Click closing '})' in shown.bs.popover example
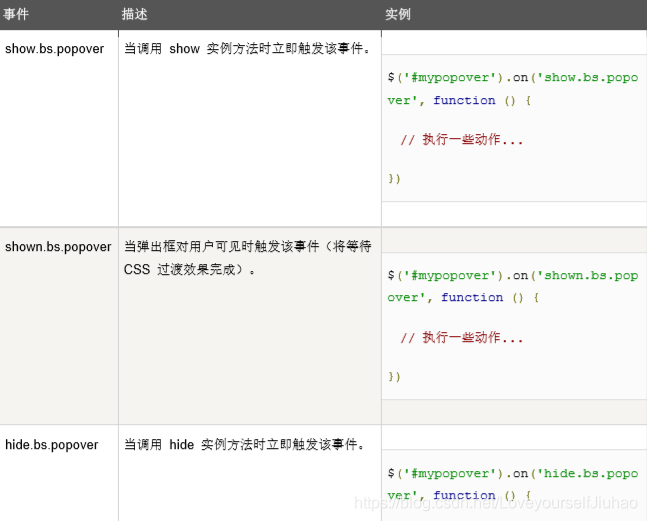This screenshot has width=647, height=521. coord(394,377)
